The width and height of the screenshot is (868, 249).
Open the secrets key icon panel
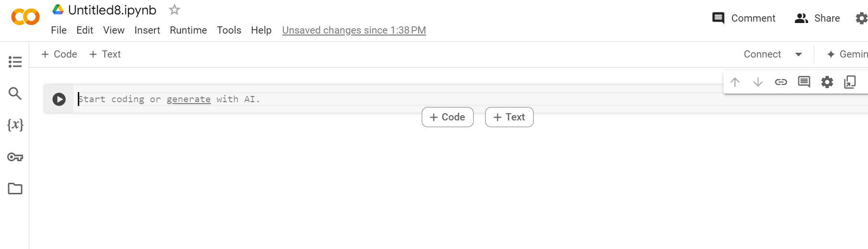(15, 157)
